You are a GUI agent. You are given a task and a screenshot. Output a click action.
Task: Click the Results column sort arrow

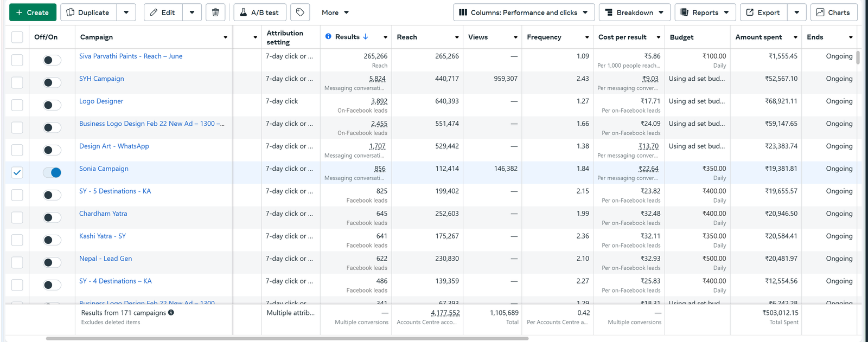(366, 36)
